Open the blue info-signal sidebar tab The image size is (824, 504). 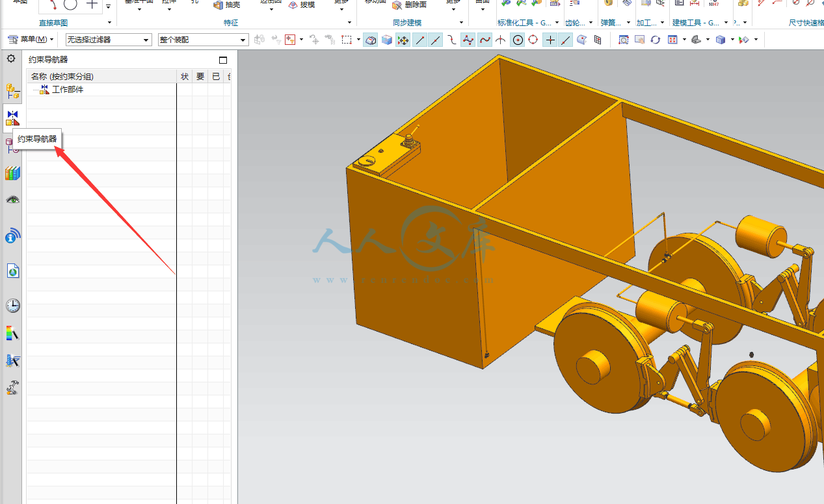12,235
